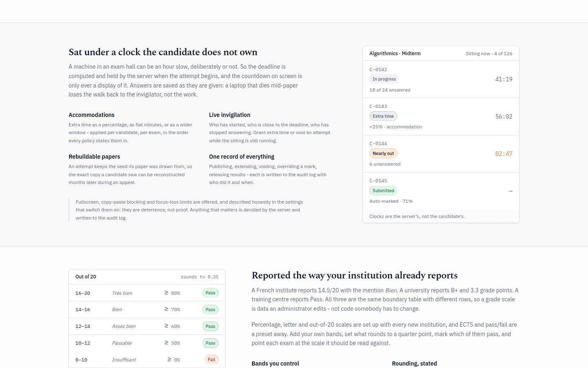The image size is (588, 368).
Task: Click candidate ID C-0145
Action: tap(378, 181)
